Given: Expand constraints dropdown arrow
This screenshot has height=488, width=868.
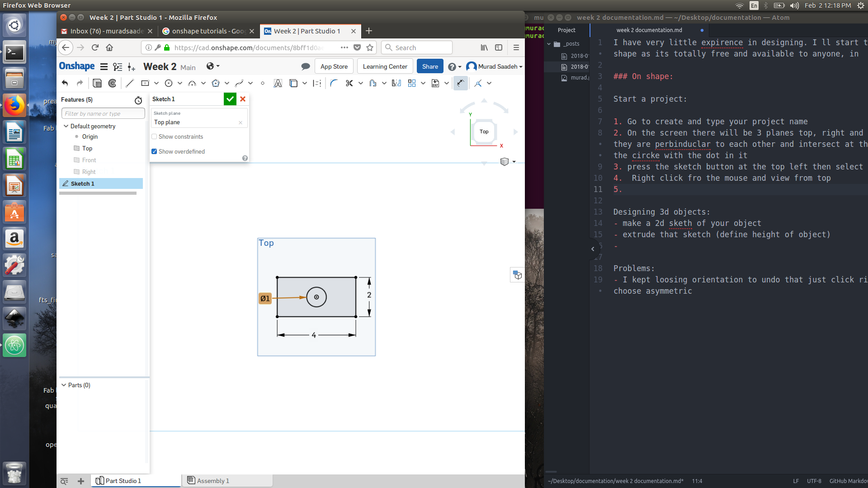Looking at the screenshot, I should coord(489,83).
